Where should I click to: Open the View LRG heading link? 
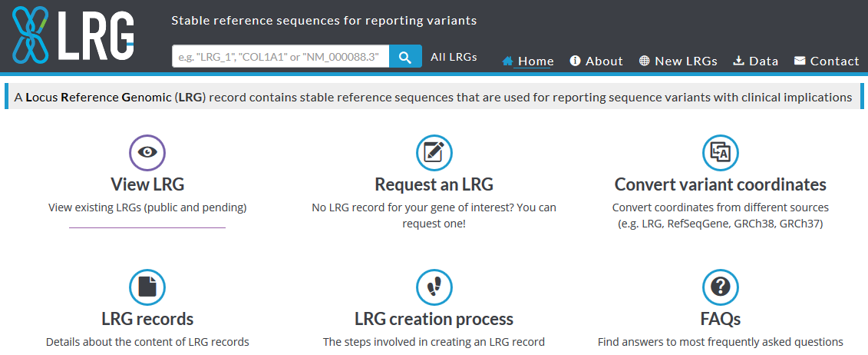147,184
